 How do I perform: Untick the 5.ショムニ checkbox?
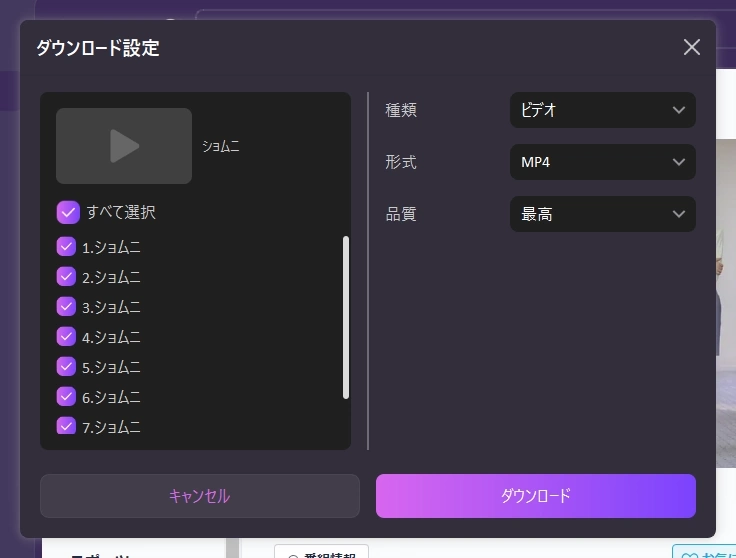[67, 366]
